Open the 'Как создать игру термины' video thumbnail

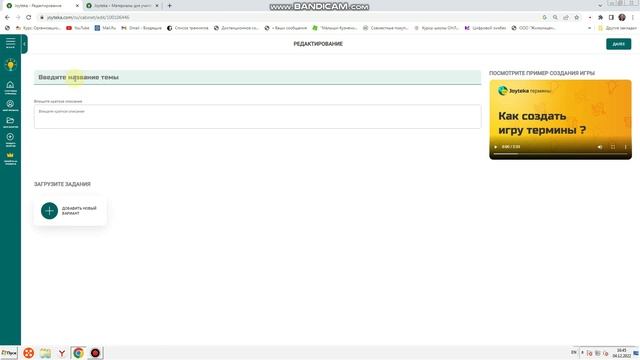(x=560, y=119)
